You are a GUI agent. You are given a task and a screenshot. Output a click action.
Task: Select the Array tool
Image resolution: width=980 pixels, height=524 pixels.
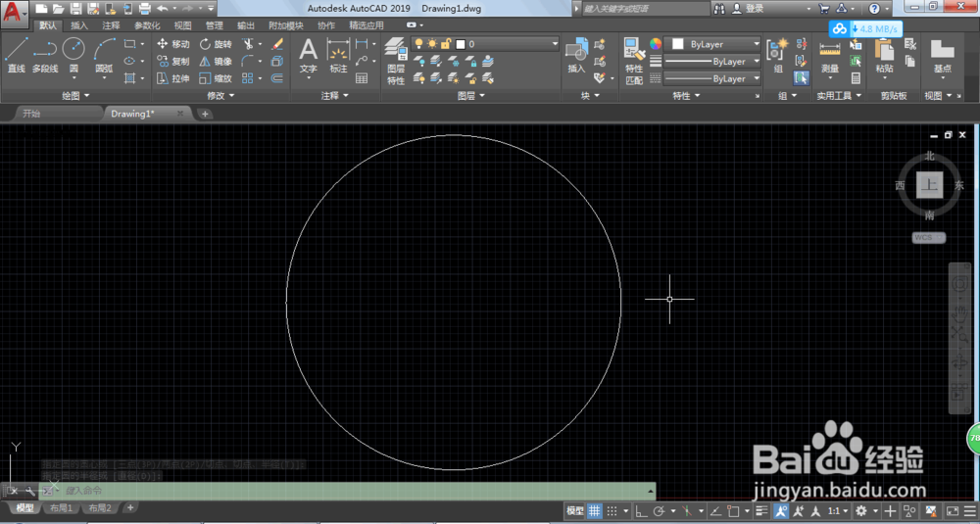pyautogui.click(x=248, y=78)
